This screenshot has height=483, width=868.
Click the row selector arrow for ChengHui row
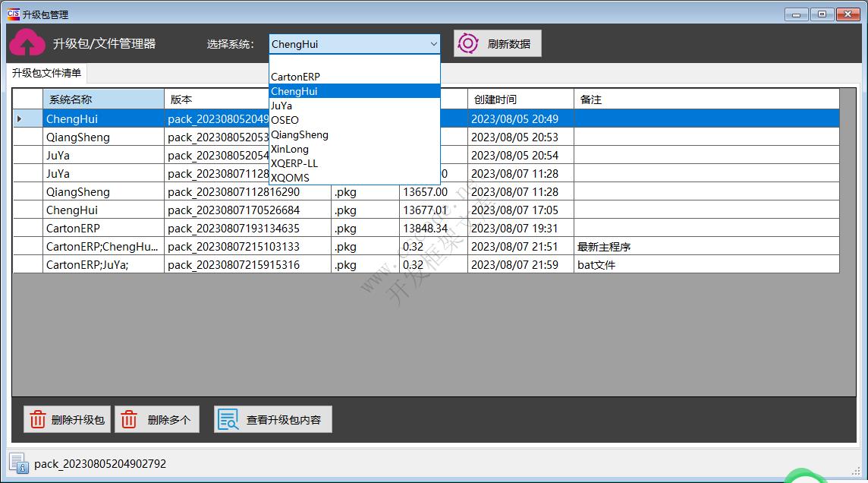(20, 119)
